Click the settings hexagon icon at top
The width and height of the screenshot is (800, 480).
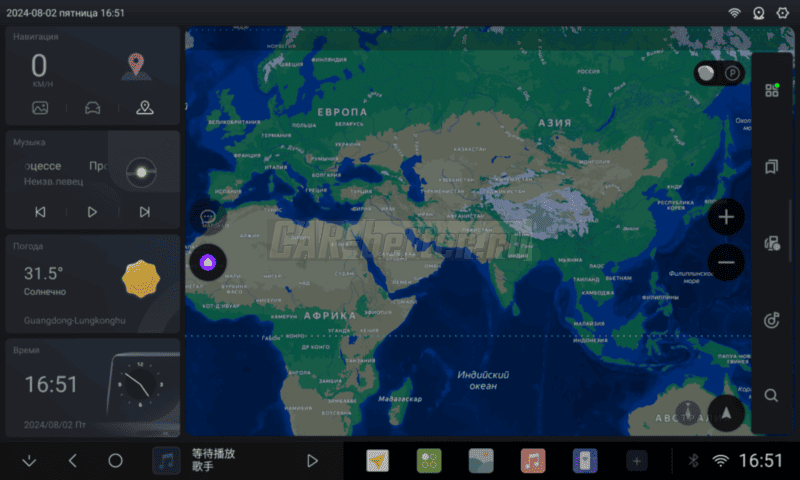coord(782,13)
